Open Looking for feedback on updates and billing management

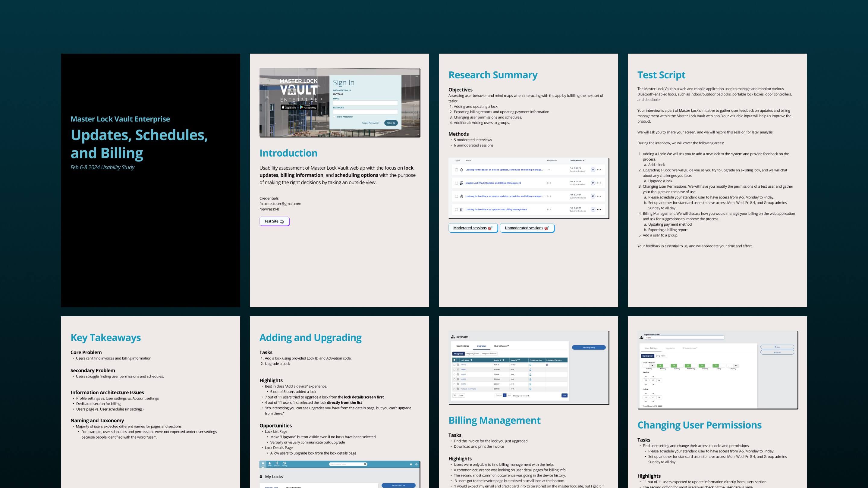(496, 209)
